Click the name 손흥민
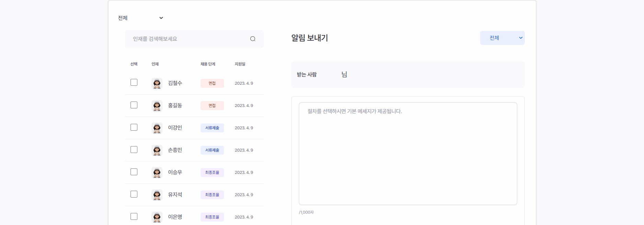The image size is (644, 225). point(175,150)
